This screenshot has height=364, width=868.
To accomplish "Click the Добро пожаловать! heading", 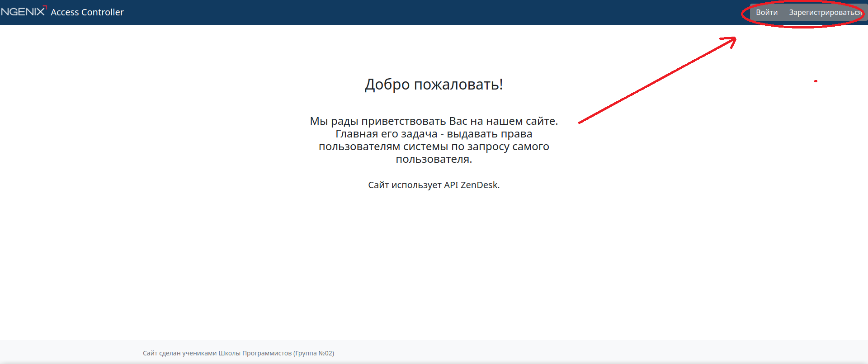I will tap(434, 85).
